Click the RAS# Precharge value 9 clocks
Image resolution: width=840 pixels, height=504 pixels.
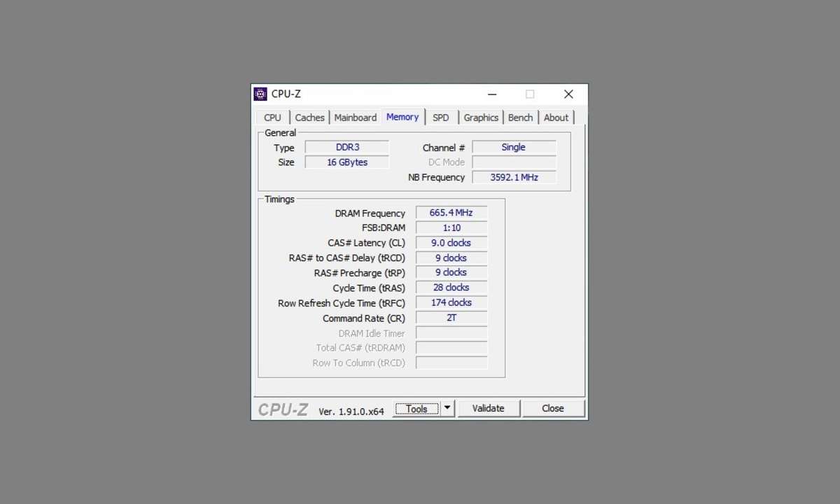point(451,273)
